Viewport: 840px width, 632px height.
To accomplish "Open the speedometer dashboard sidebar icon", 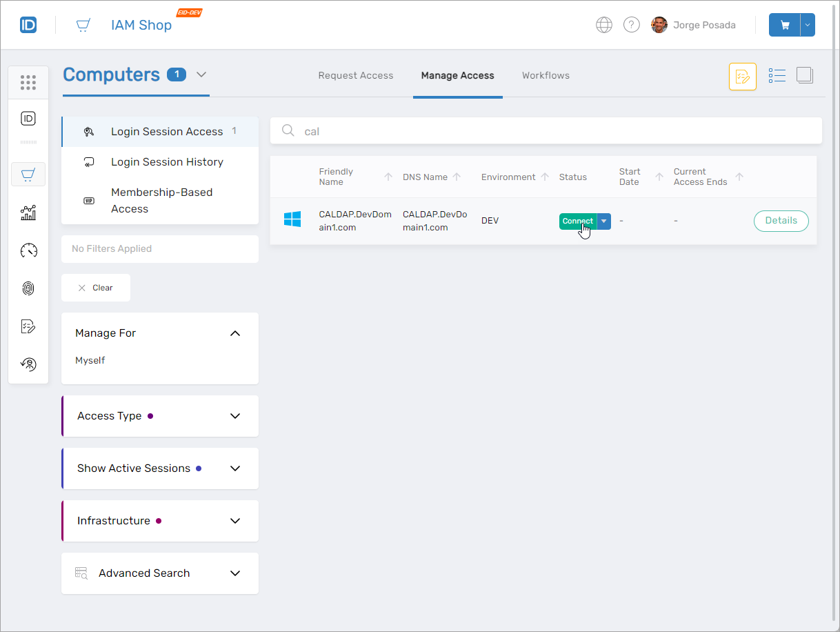I will tap(28, 250).
